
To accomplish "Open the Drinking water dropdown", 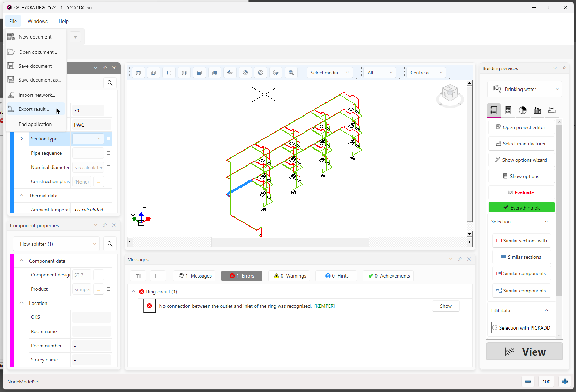I will click(525, 89).
